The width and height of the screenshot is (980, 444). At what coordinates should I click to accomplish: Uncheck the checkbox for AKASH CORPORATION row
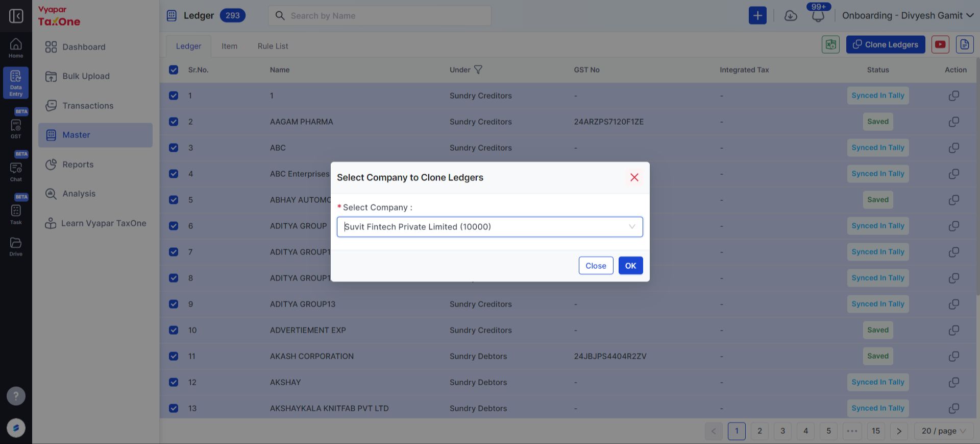point(174,356)
